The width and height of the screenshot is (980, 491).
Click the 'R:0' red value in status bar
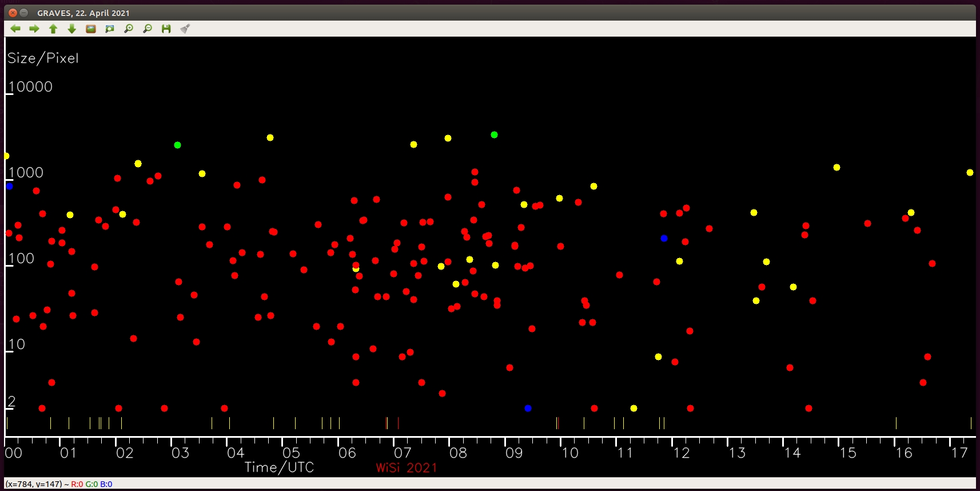77,484
